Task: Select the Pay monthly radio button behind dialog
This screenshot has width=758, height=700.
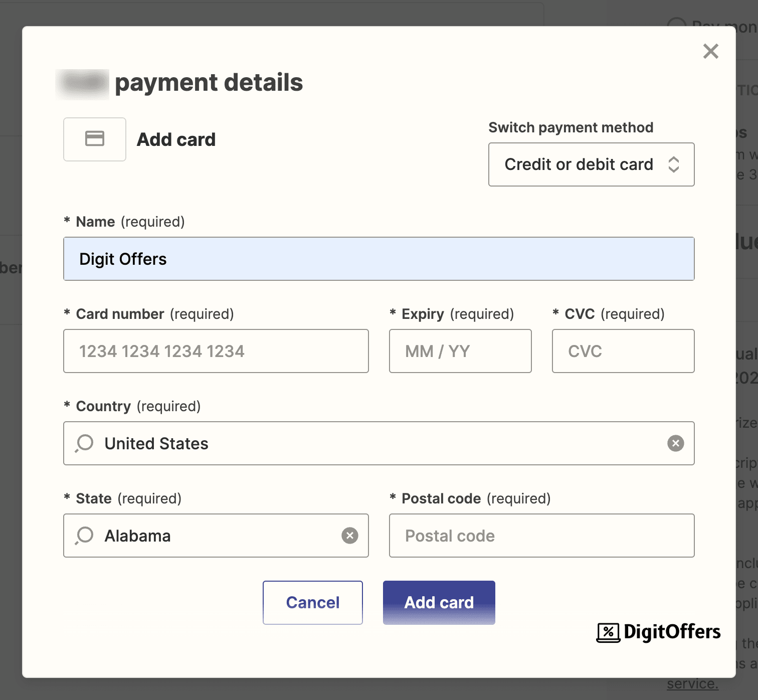Action: [x=677, y=23]
